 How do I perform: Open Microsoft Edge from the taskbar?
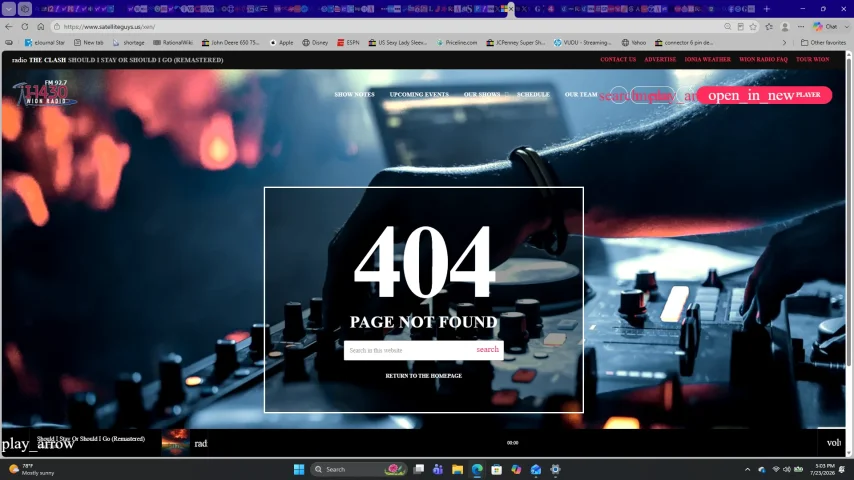(477, 469)
